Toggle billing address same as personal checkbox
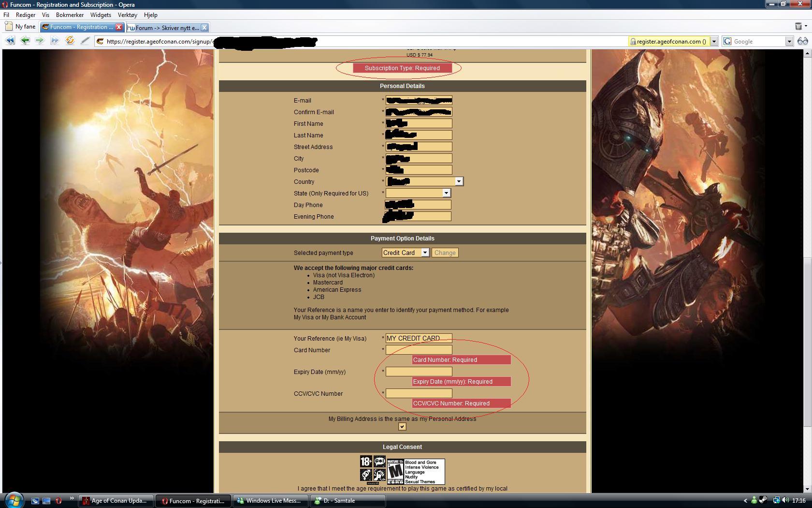This screenshot has width=812, height=508. click(x=402, y=427)
